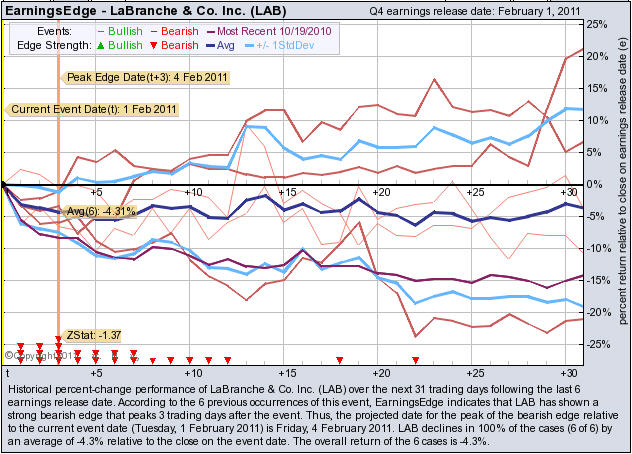This screenshot has height=454, width=632.
Task: Click the red Bearish Edge Strength triangle in legend
Action: coord(153,45)
